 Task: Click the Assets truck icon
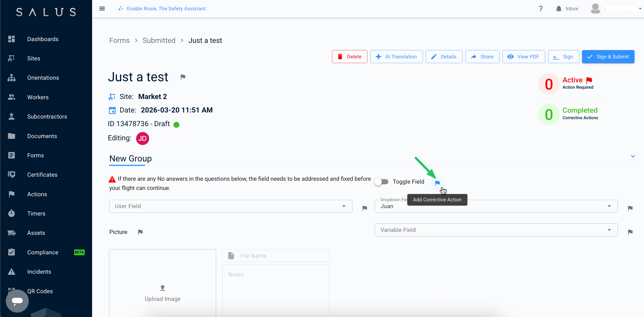pos(11,233)
